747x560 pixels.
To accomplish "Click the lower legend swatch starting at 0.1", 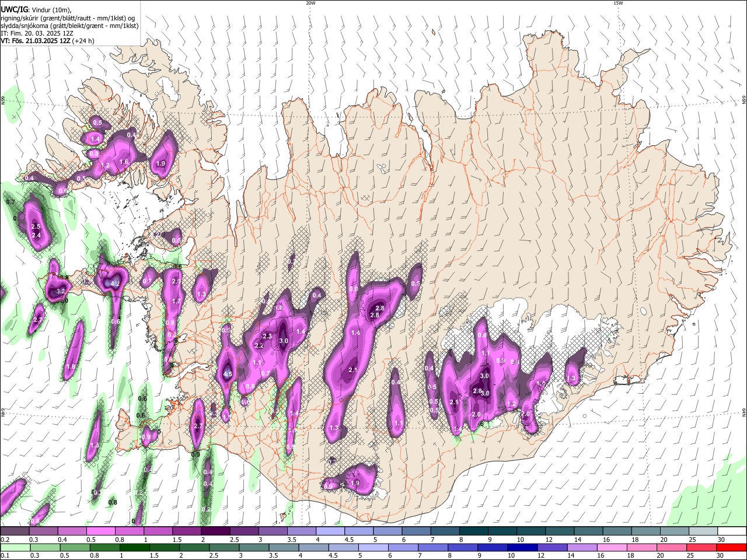I will 15,547.
